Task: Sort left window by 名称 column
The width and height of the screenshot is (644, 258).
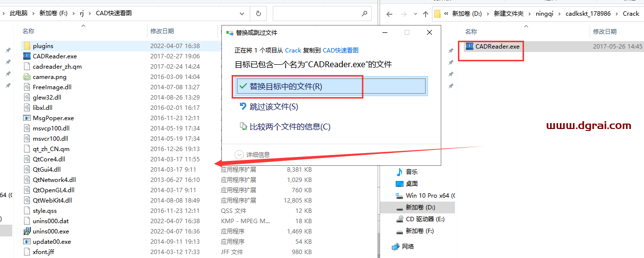Action: tap(28, 31)
